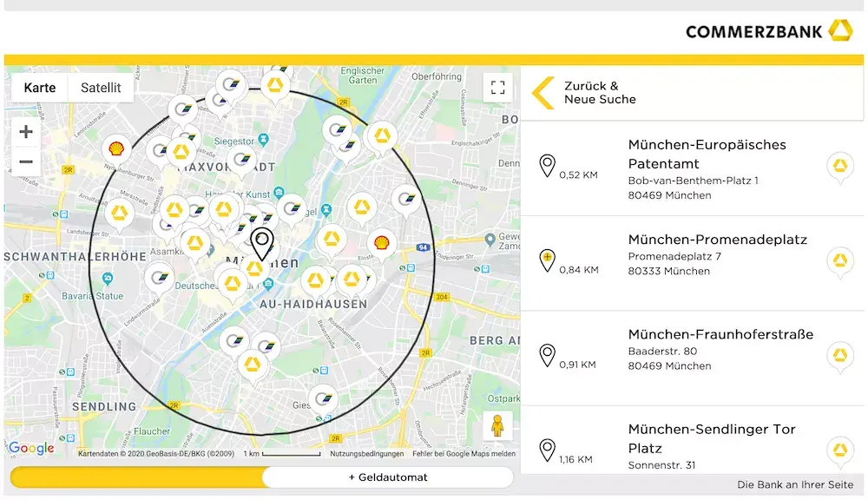Viewport: 868px width, 500px height.
Task: Select the Commerzbank marker below Oberföhring label
Action: [x=382, y=136]
